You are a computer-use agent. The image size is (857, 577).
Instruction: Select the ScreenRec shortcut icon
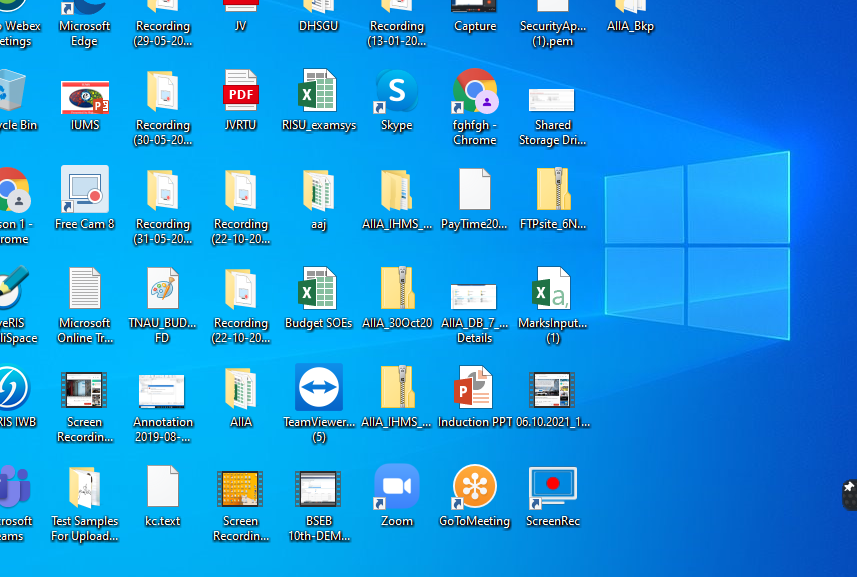tap(553, 487)
